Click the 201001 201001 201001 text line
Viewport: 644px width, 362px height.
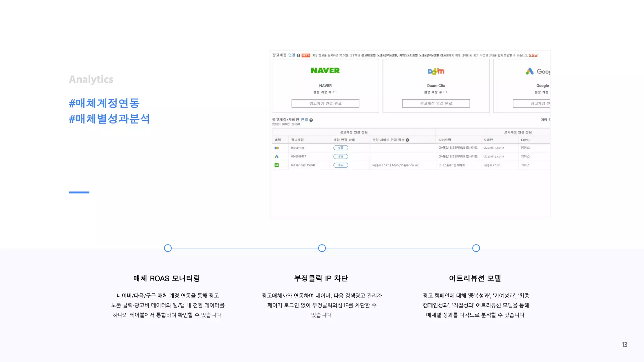click(x=286, y=124)
